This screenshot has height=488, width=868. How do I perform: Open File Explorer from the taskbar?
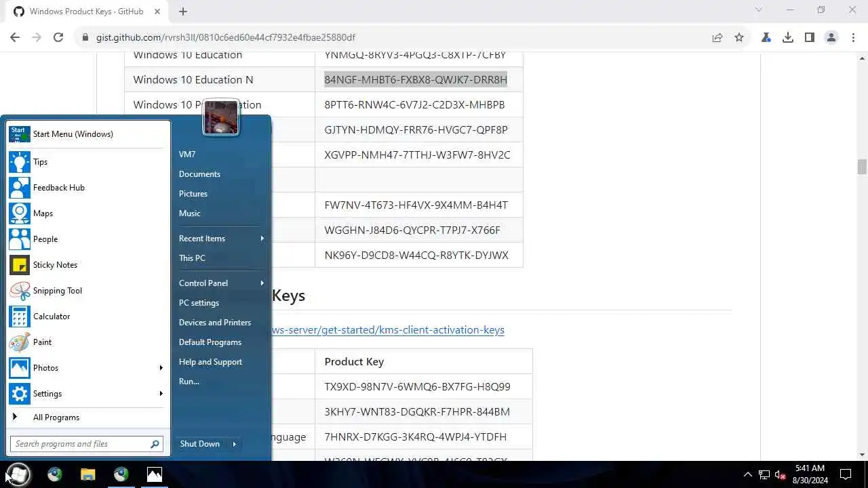pyautogui.click(x=88, y=474)
